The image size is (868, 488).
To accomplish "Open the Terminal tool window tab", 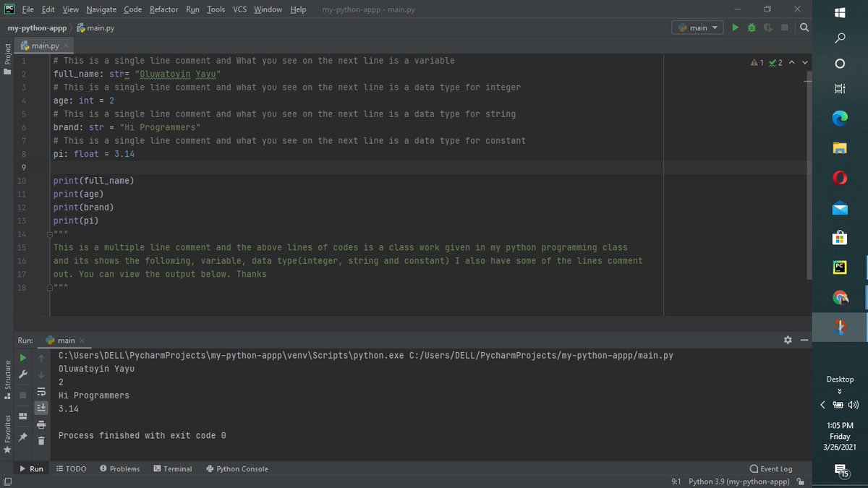I will tap(173, 468).
